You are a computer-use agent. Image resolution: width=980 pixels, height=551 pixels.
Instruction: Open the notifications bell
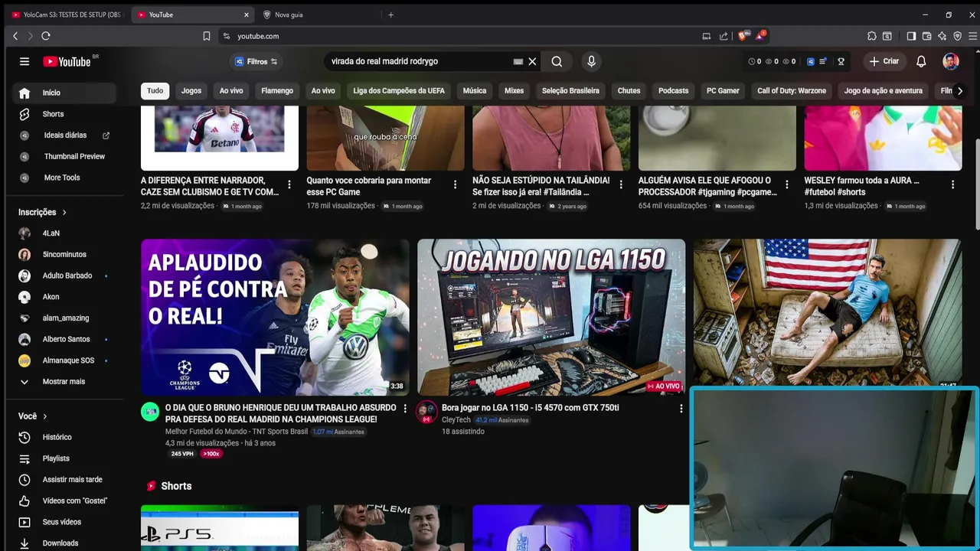click(x=922, y=61)
